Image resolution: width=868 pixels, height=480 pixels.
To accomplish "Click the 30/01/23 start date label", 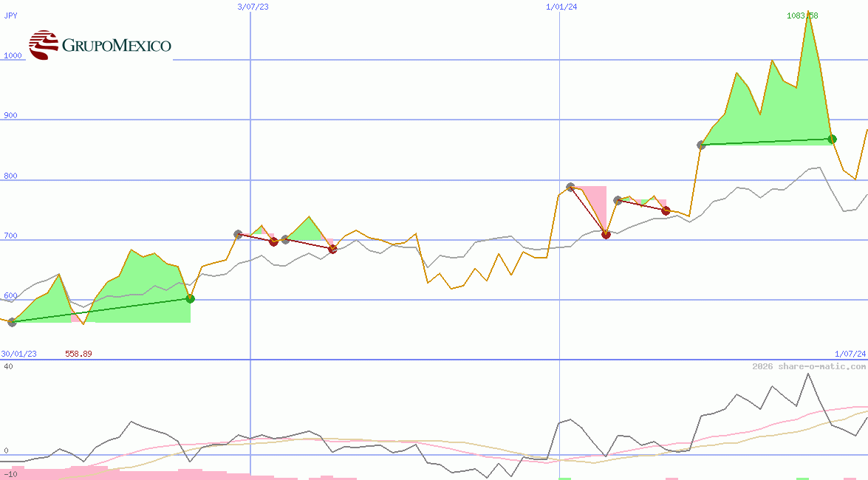I will 18,354.
